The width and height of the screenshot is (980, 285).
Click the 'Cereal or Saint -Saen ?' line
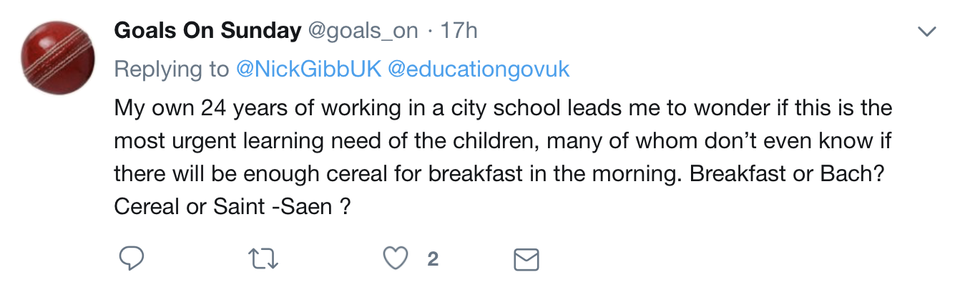point(232,207)
